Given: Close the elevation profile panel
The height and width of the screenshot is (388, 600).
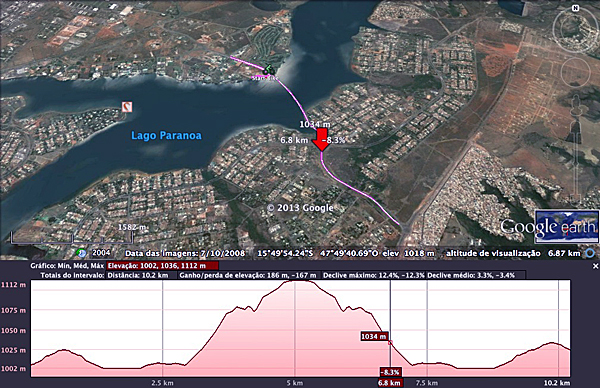Looking at the screenshot, I should click(x=595, y=266).
